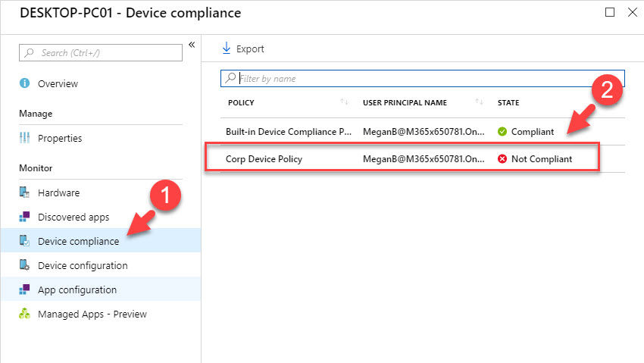The height and width of the screenshot is (363, 644).
Task: Sort by Policy column arrows
Action: coord(345,102)
